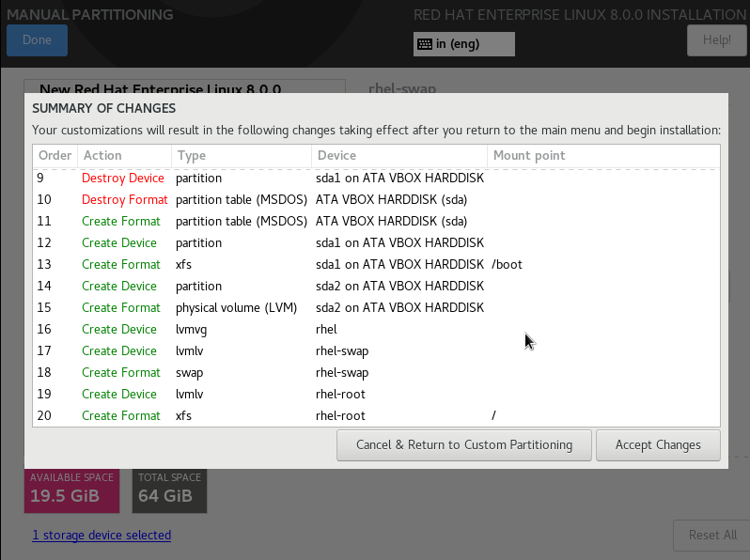Click Cancel & Return to Custom Partitioning
The height and width of the screenshot is (560, 750).
[464, 445]
